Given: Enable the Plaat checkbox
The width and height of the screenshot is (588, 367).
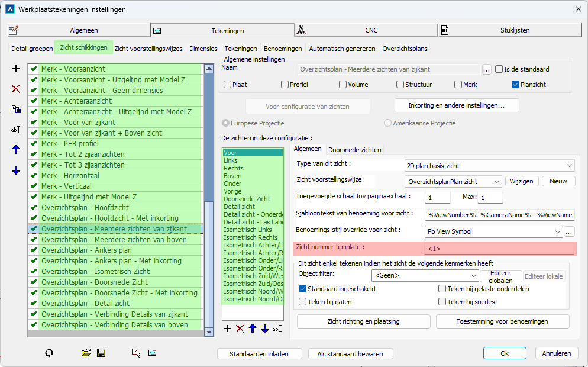Looking at the screenshot, I should (228, 85).
